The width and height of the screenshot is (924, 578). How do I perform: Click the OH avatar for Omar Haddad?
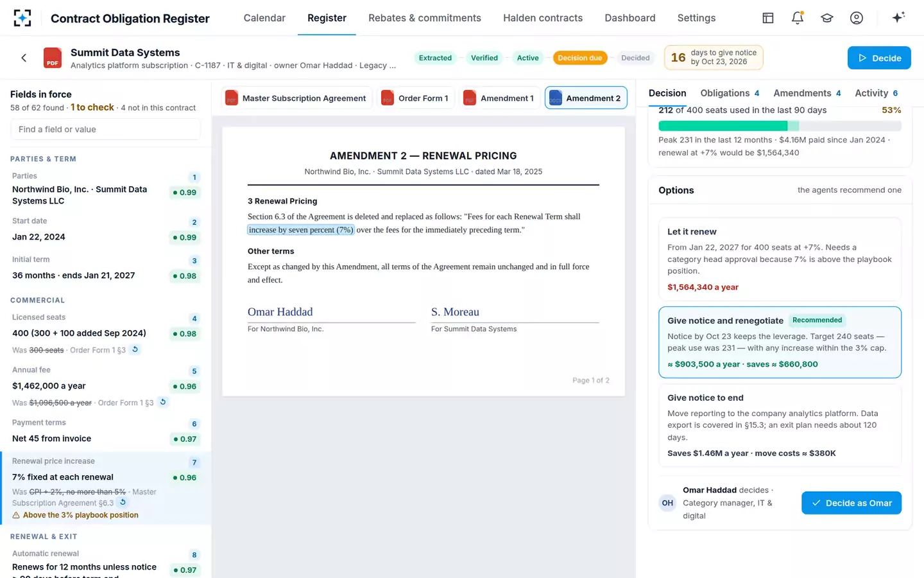667,503
